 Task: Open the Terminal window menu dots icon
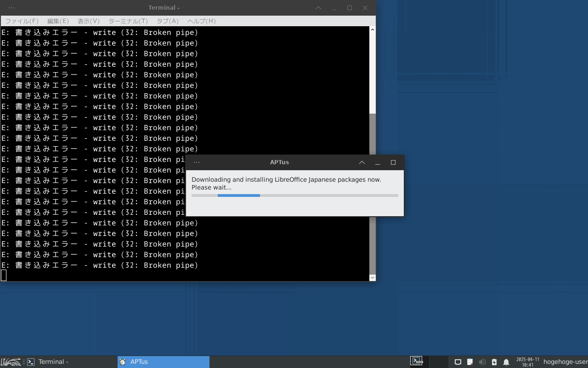pos(11,8)
